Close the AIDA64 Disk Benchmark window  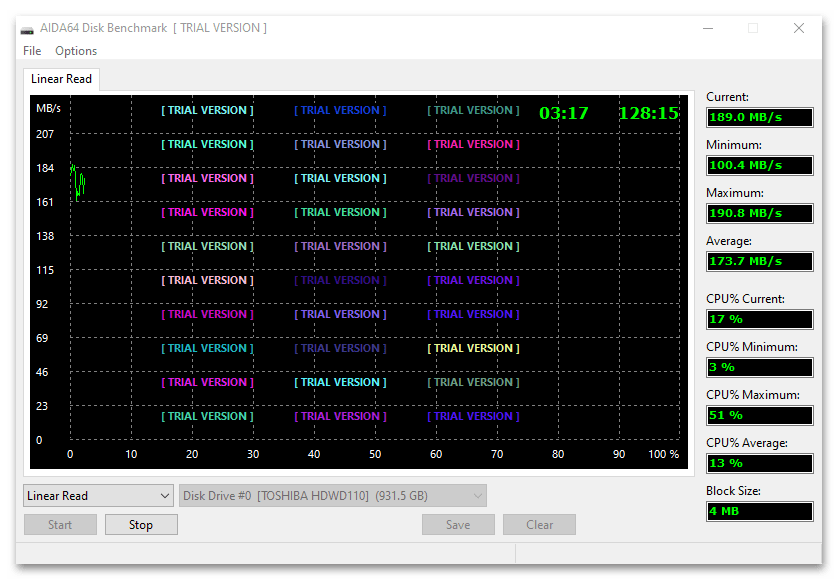coord(798,28)
